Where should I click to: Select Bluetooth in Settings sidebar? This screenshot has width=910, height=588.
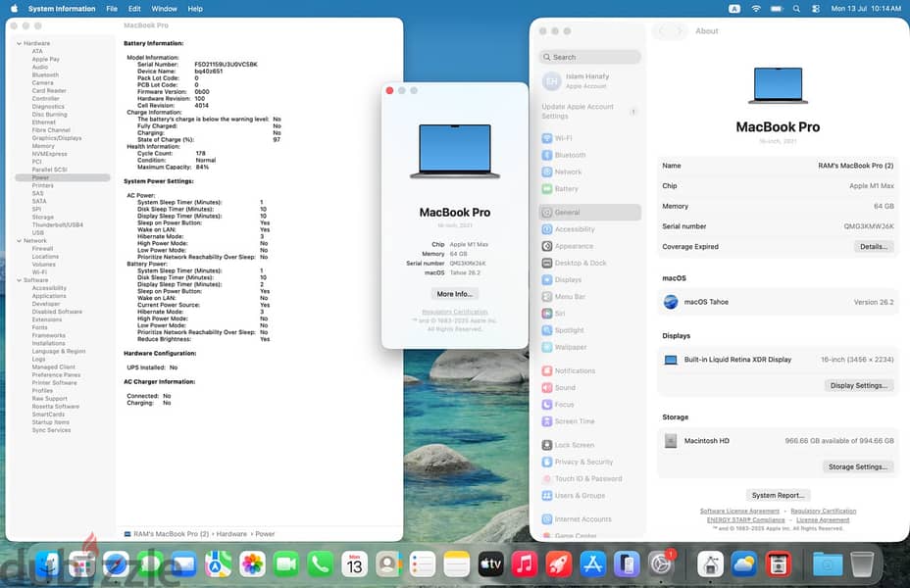tap(589, 155)
